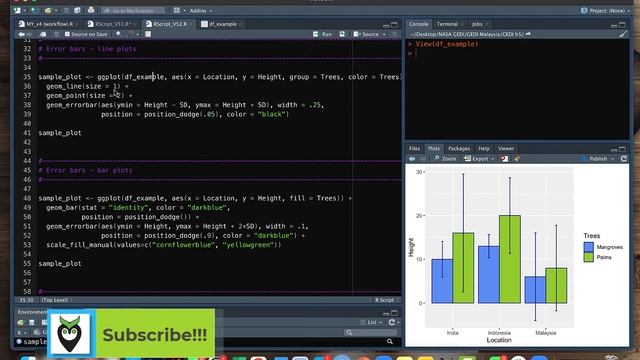Click the Environment pane search field
Screen dimensions: 640x360
coord(370,333)
